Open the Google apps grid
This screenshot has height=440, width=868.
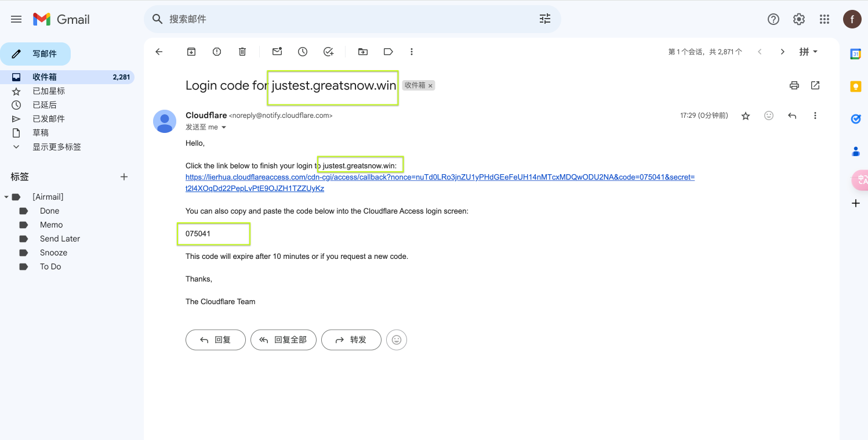825,19
